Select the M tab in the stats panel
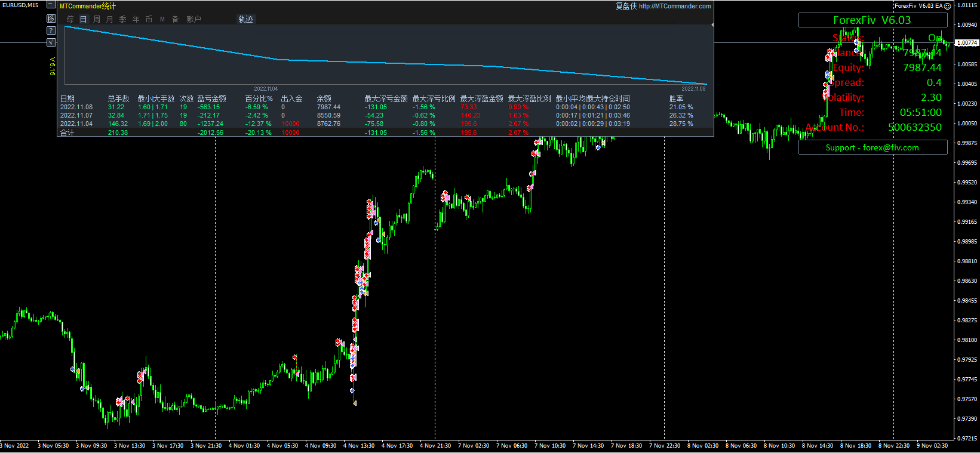Image resolution: width=980 pixels, height=453 pixels. (162, 19)
